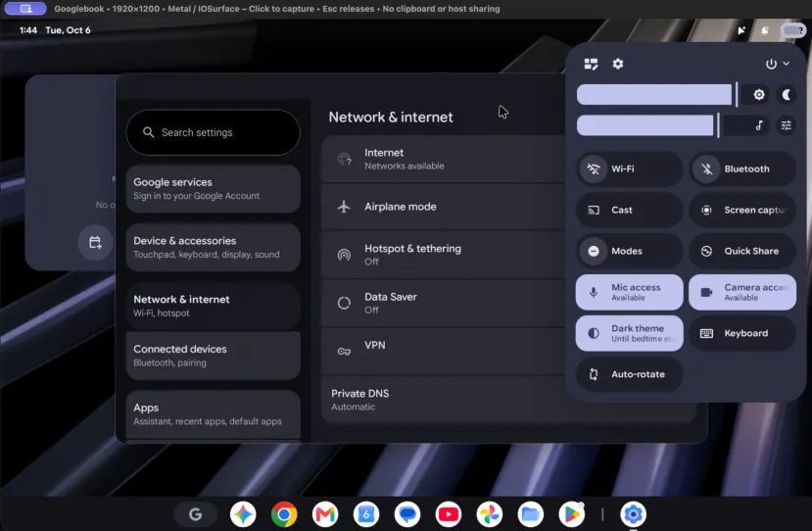Toggle Camera access tile
The width and height of the screenshot is (812, 531).
tap(742, 292)
